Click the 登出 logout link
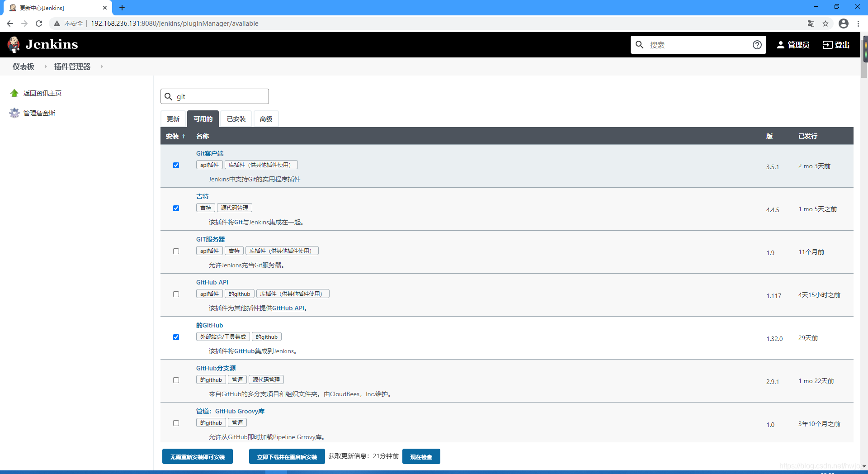868x474 pixels. tap(836, 45)
